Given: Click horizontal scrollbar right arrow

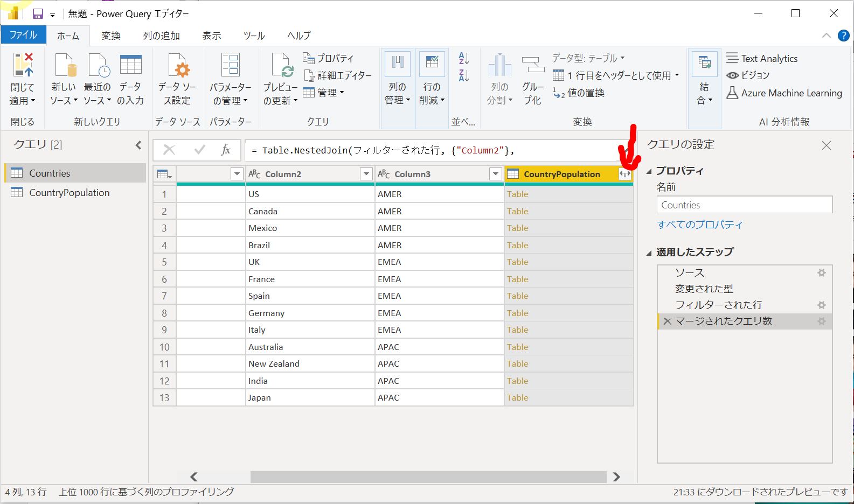Looking at the screenshot, I should pos(616,477).
